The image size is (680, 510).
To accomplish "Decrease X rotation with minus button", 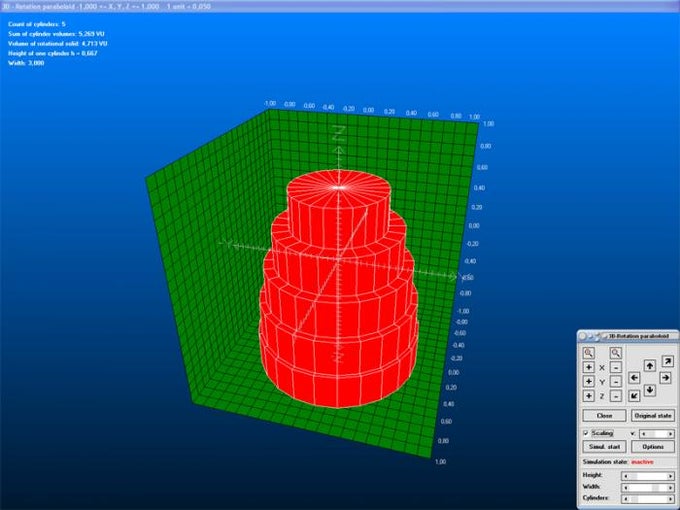I will [616, 367].
